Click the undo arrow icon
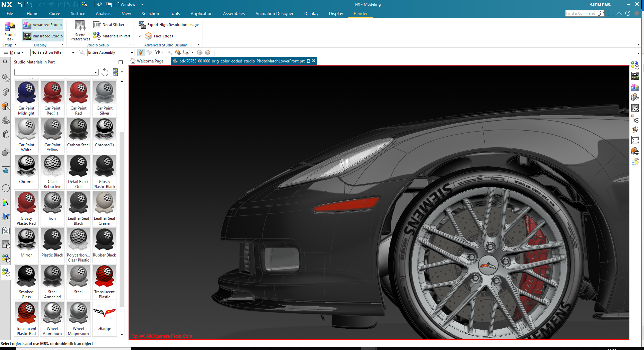 [29, 4]
